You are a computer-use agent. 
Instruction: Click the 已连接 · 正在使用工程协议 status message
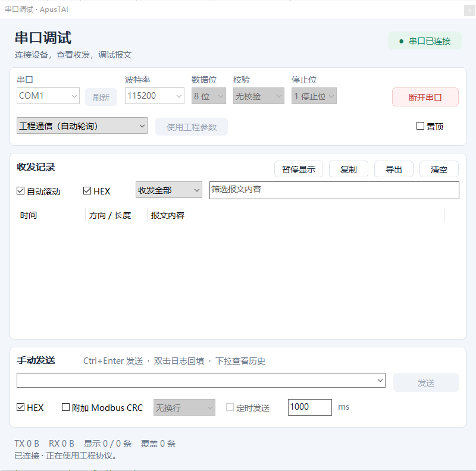click(x=65, y=456)
